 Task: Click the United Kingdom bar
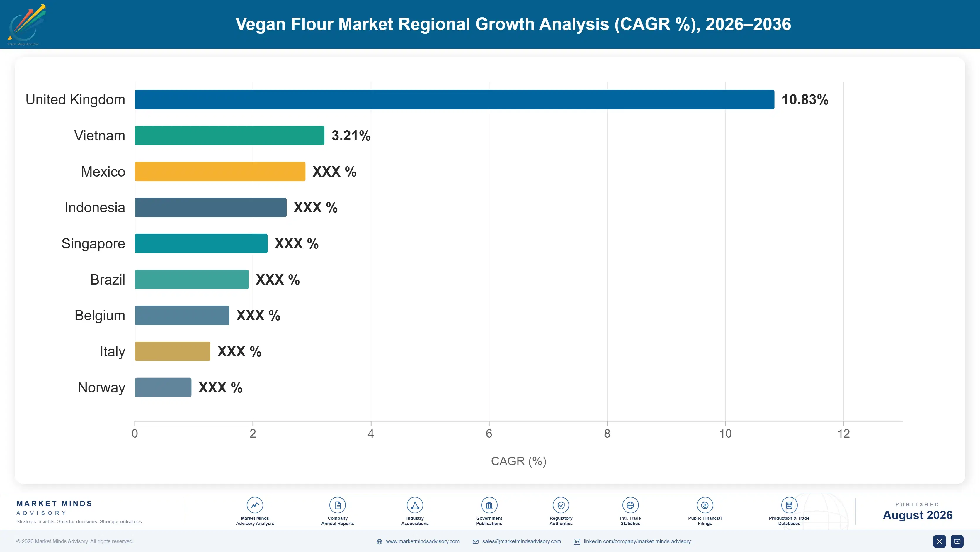(454, 99)
